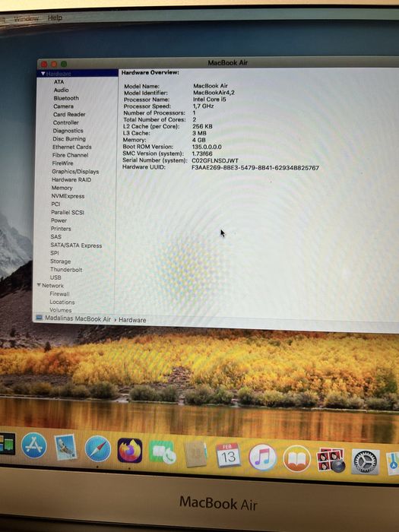This screenshot has height=532, width=399.
Task: Select Thunderbolt in the sidebar
Action: [x=66, y=269]
